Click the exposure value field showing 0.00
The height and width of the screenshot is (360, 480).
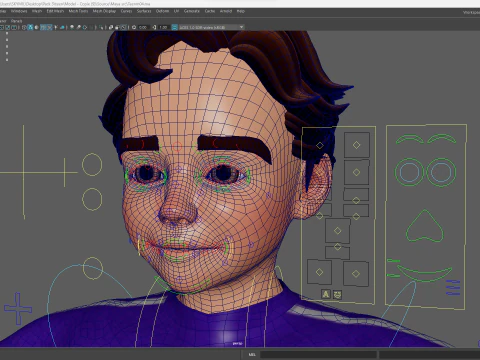[x=143, y=27]
